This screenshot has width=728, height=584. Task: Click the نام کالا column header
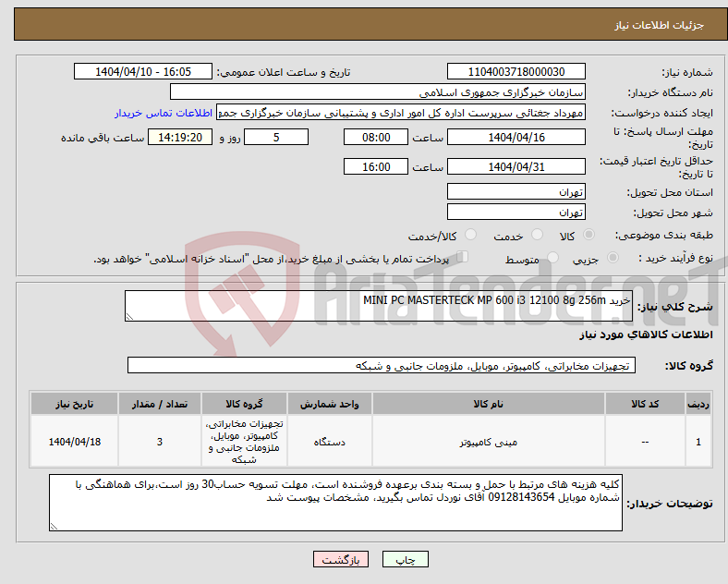(x=488, y=404)
